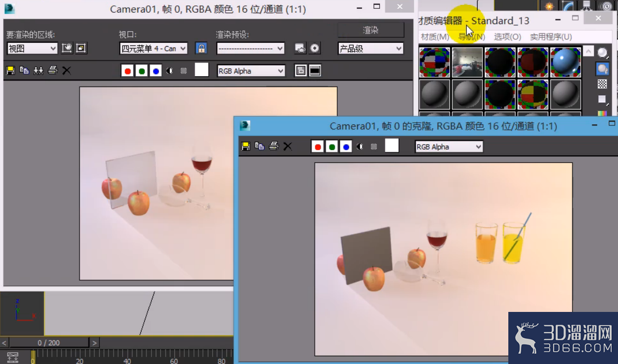Click Camera01 render window app icon

[9, 8]
